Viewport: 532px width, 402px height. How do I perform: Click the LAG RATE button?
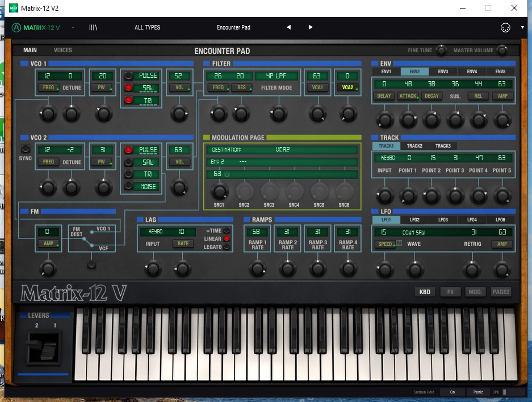click(183, 244)
